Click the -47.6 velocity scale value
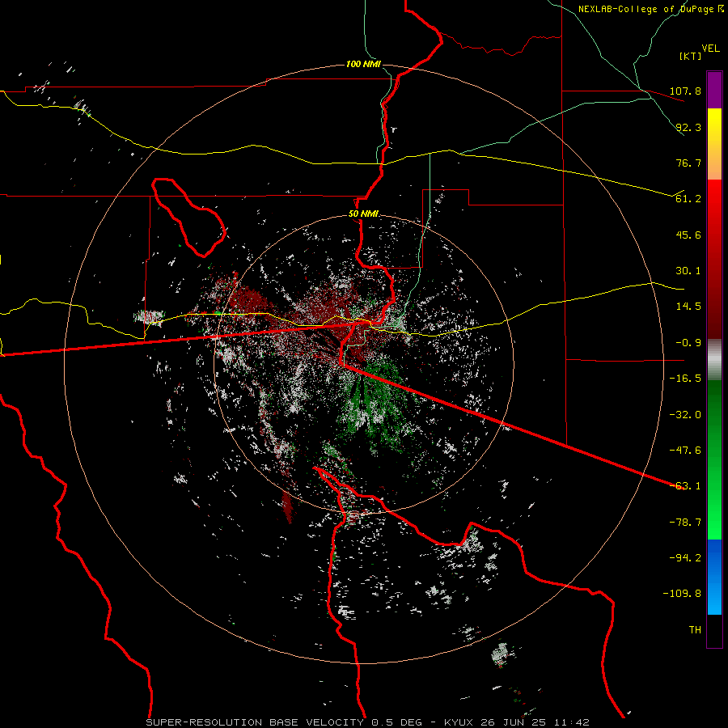728x728 pixels. [x=685, y=451]
